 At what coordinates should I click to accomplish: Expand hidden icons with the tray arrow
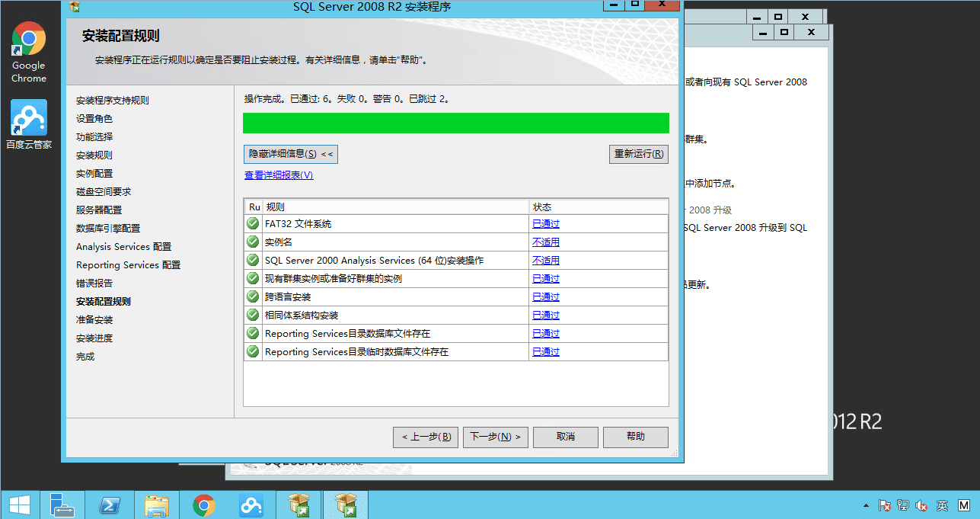click(866, 505)
